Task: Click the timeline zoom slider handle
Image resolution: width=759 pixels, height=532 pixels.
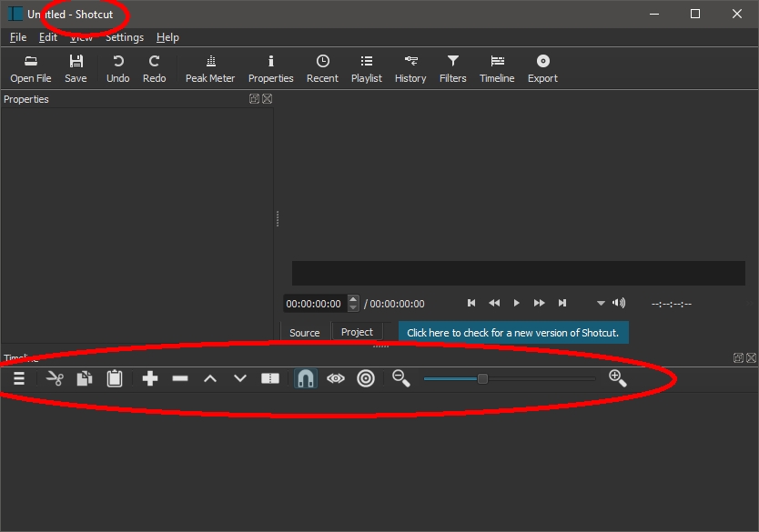Action: coord(482,378)
